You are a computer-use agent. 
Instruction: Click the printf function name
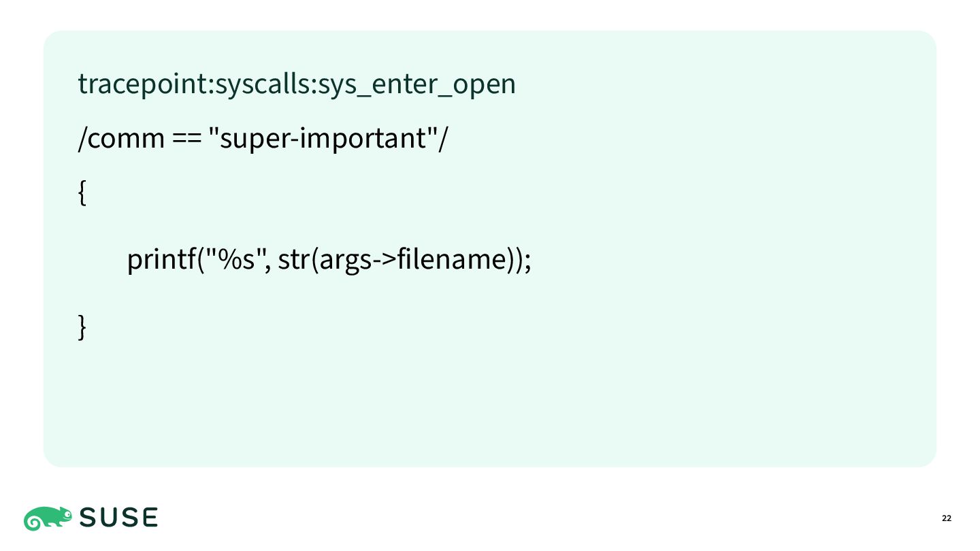pyautogui.click(x=161, y=260)
